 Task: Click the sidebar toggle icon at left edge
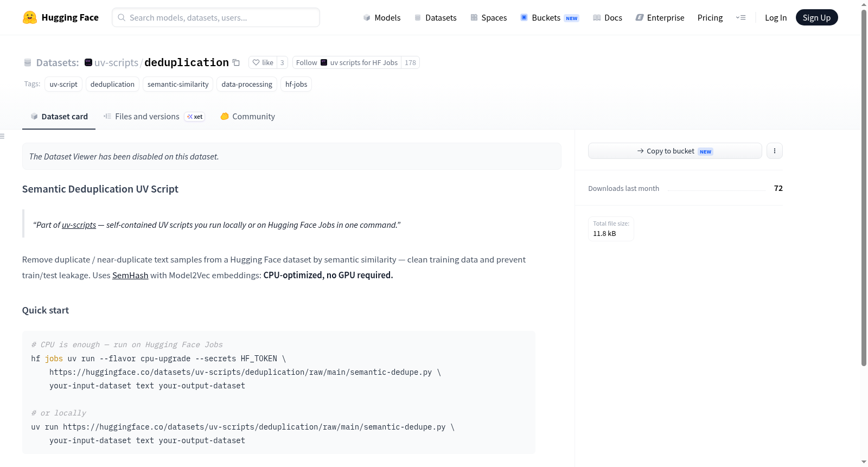2,136
